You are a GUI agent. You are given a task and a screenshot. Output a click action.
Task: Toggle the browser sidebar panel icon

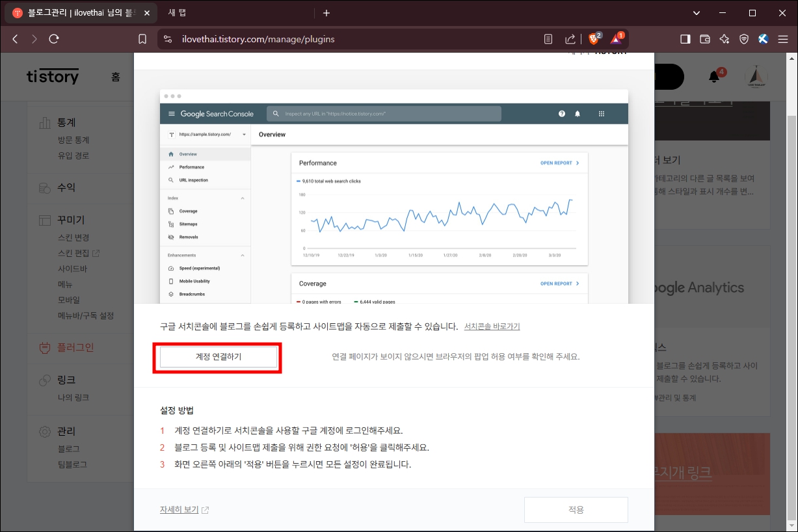pyautogui.click(x=685, y=39)
